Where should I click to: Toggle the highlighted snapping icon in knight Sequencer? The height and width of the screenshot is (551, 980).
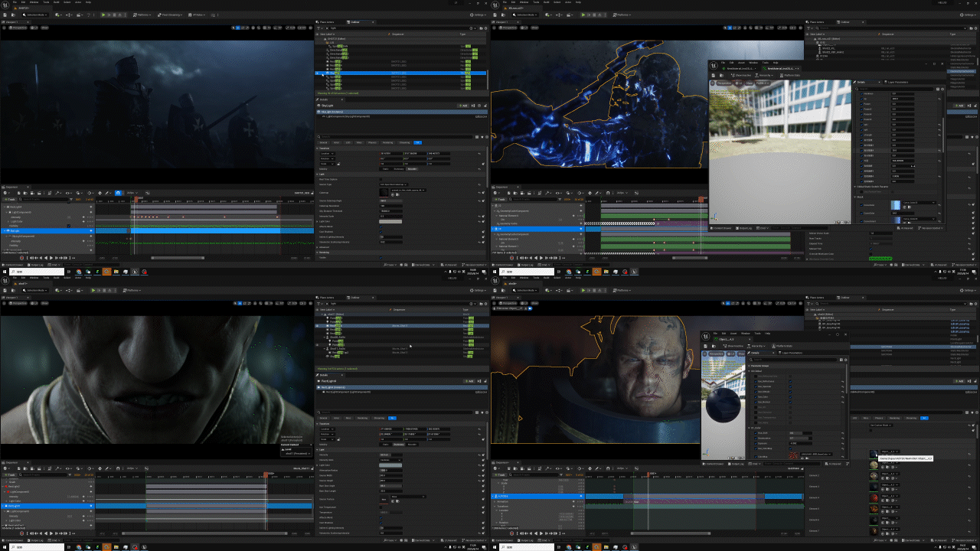(x=118, y=193)
